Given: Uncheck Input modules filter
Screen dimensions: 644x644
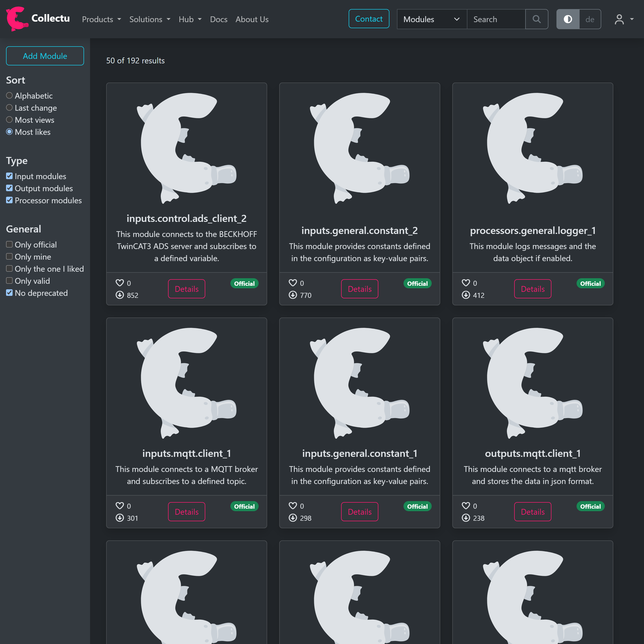Looking at the screenshot, I should pos(9,176).
